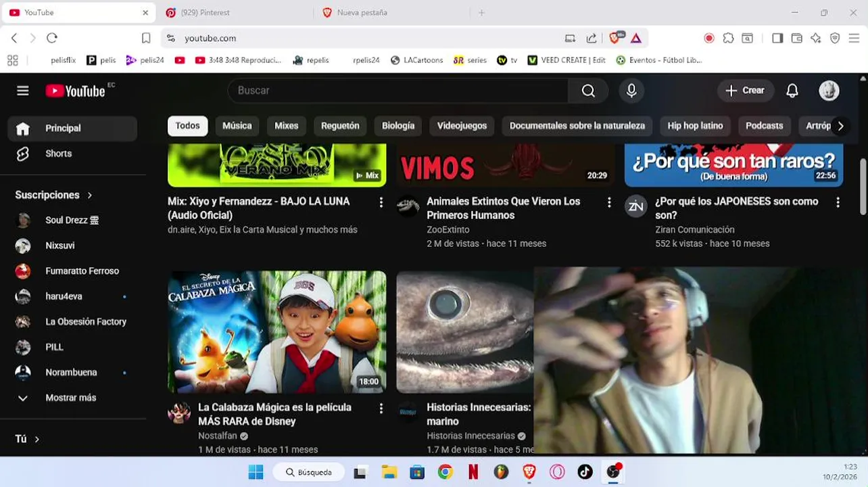Open options menu for Animales Extintos video
868x487 pixels.
coord(609,202)
